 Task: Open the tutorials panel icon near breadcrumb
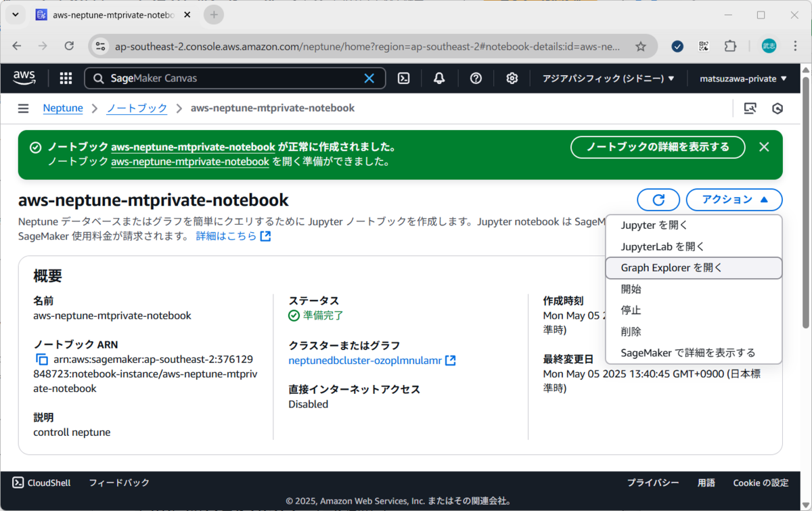point(750,108)
